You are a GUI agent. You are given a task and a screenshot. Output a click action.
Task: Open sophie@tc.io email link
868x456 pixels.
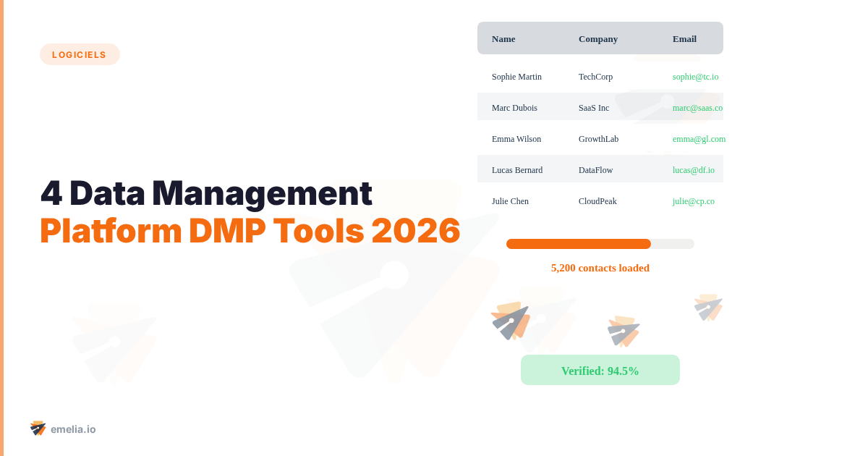[695, 76]
